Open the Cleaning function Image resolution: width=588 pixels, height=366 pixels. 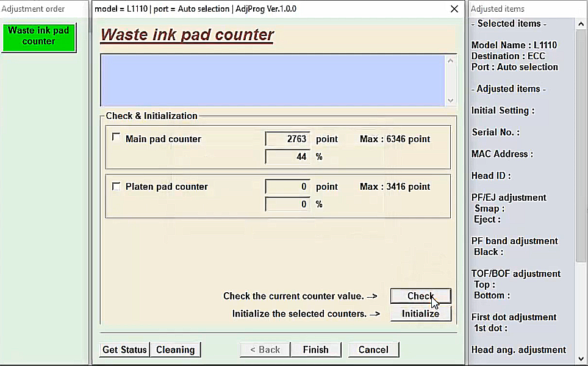pos(175,350)
